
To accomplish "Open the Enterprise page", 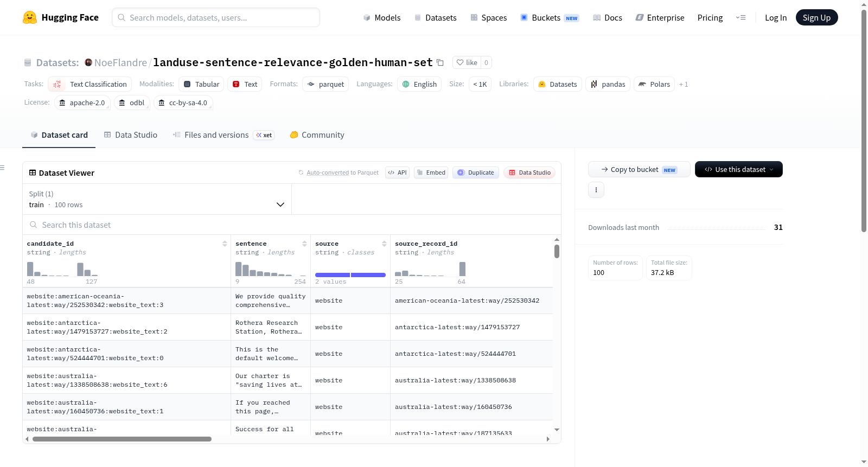I will 660,18.
